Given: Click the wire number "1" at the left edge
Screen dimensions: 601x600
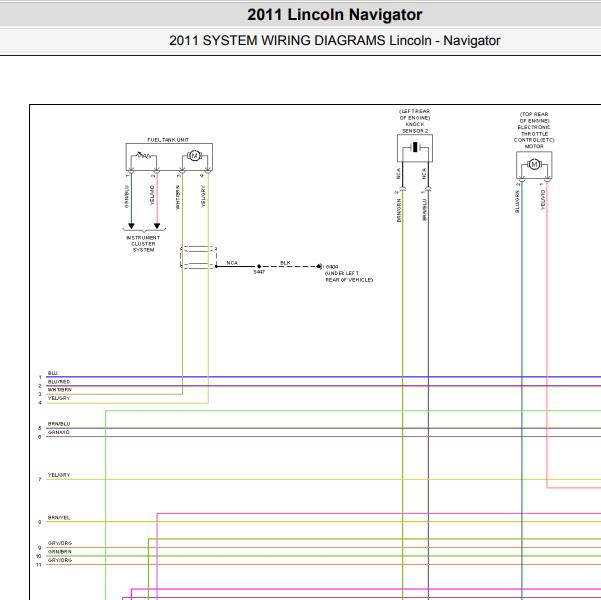Looking at the screenshot, I should [40, 378].
